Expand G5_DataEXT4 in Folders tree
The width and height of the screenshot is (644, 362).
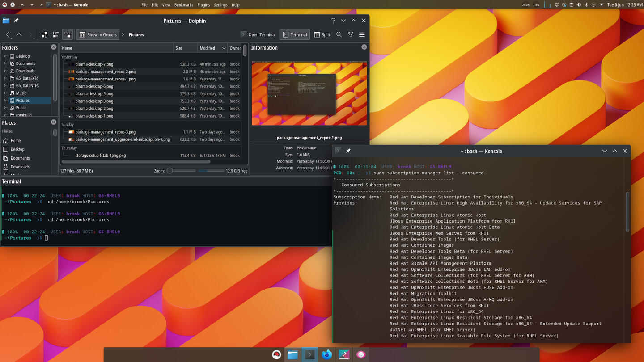click(x=5, y=78)
